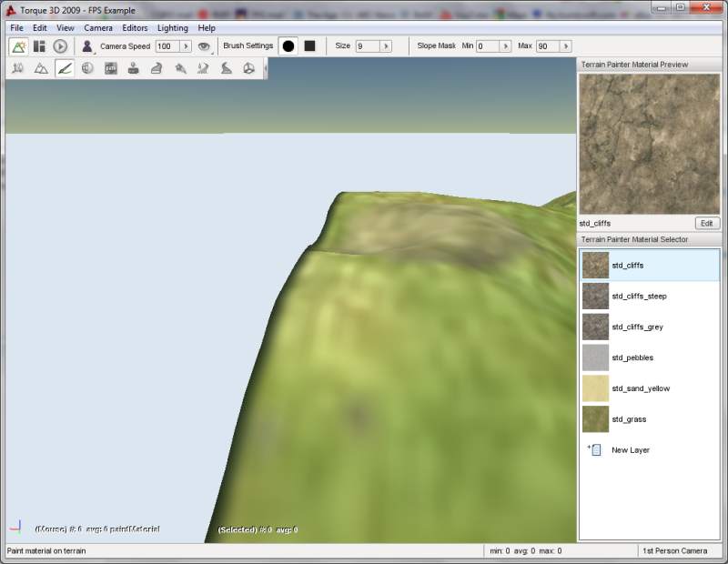The height and width of the screenshot is (564, 728).
Task: Choose the std_cliffs_steep material icon
Action: tap(595, 296)
